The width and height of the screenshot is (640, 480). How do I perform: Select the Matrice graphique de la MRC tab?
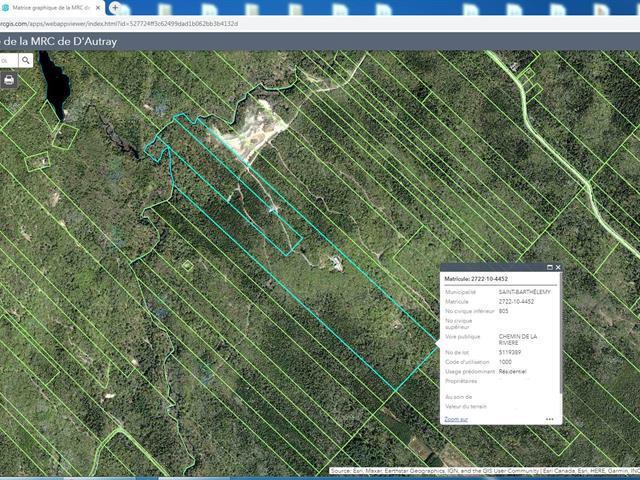50,7
